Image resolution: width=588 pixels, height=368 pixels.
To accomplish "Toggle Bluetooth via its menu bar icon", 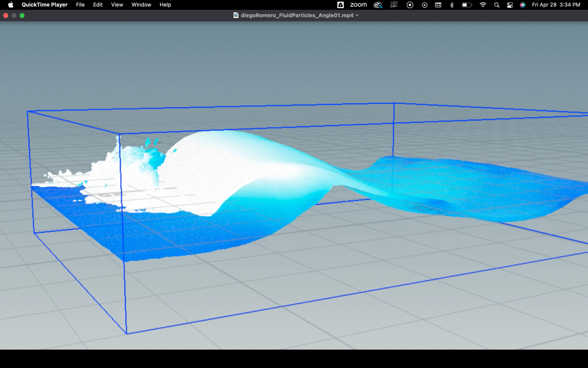I will (452, 5).
